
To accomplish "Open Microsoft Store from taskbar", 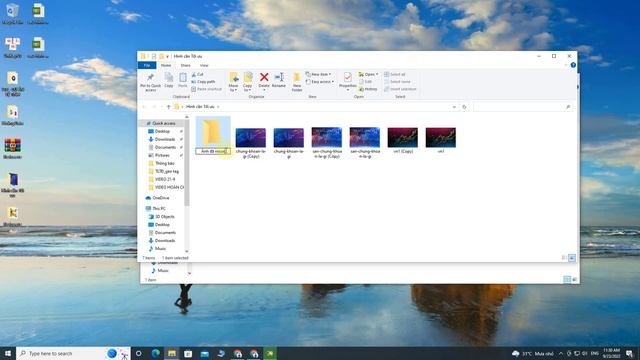I will pyautogui.click(x=188, y=353).
